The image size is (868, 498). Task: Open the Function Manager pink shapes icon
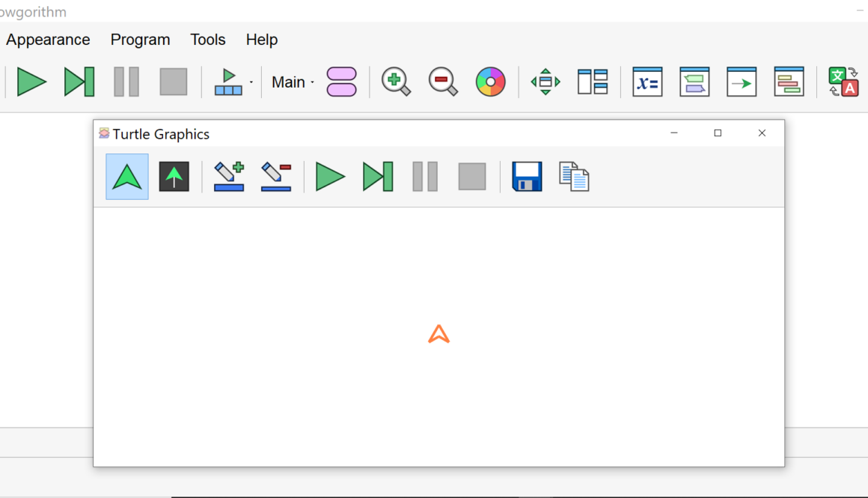tap(341, 82)
